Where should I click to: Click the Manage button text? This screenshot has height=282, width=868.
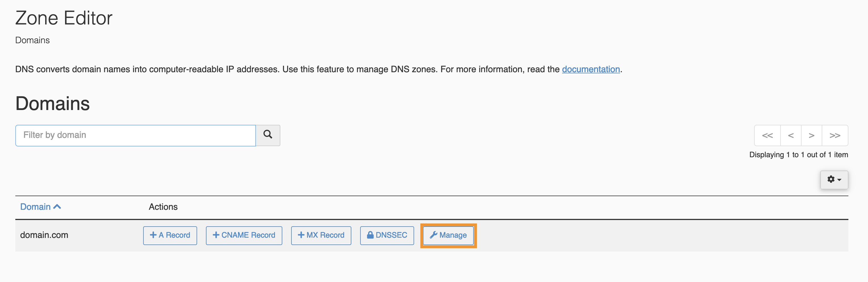tap(453, 235)
